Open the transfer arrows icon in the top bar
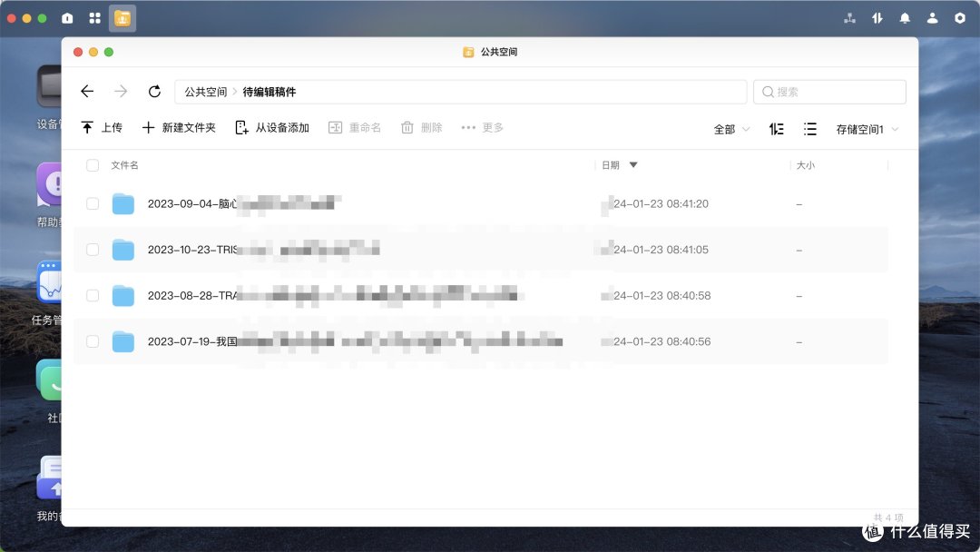The width and height of the screenshot is (980, 552). click(877, 18)
